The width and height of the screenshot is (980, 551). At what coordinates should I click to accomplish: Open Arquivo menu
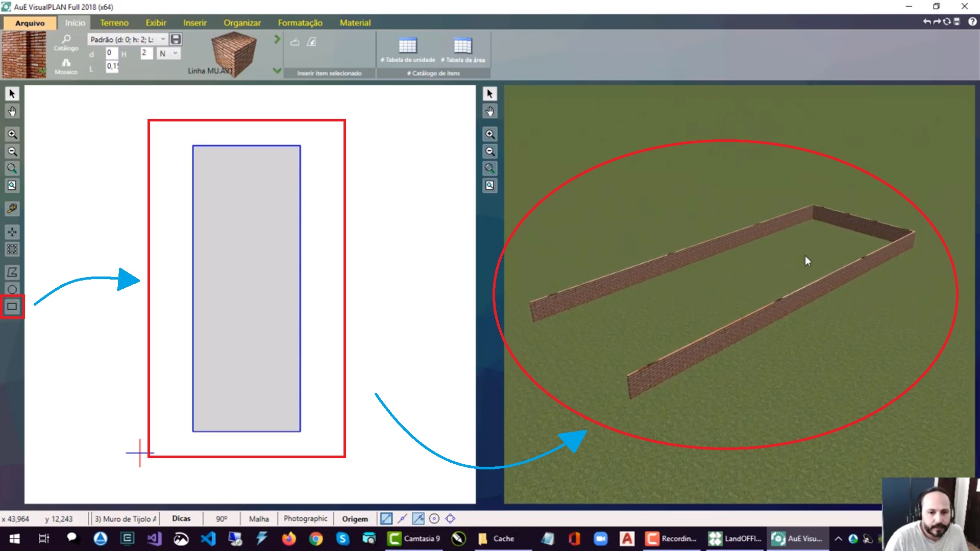click(x=29, y=22)
